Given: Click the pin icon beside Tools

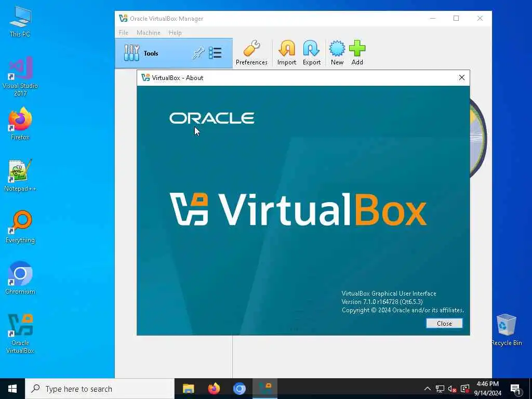Looking at the screenshot, I should [x=198, y=54].
